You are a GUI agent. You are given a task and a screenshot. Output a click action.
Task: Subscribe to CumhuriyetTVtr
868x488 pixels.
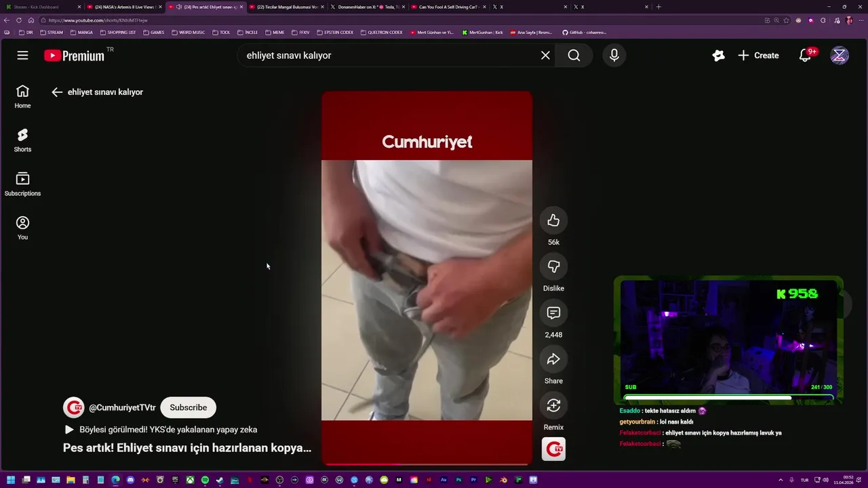pyautogui.click(x=189, y=407)
